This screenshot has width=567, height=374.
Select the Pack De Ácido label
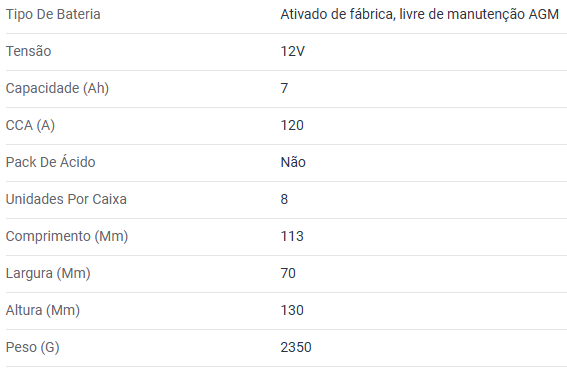(51, 162)
